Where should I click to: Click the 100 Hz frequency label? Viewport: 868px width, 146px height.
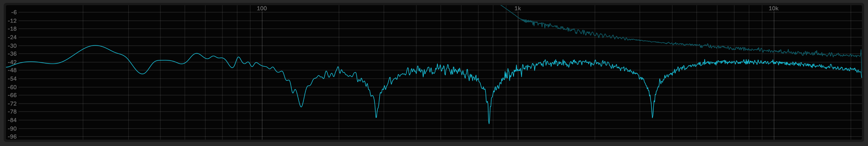click(x=262, y=9)
